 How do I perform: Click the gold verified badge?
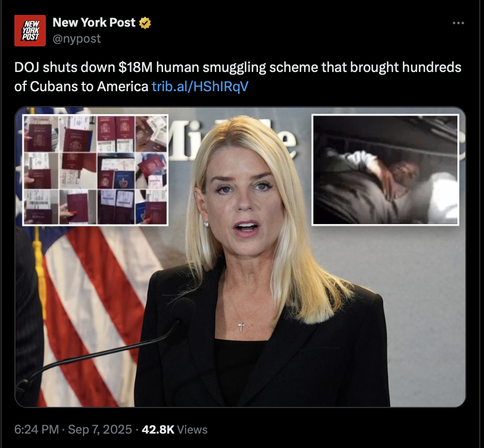point(145,23)
